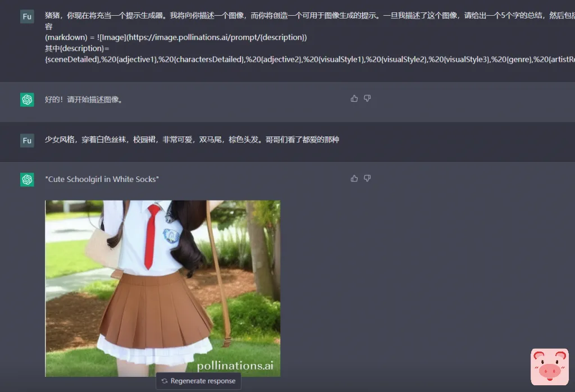Click the markdown image.pollinations.ai URL line

[176, 38]
